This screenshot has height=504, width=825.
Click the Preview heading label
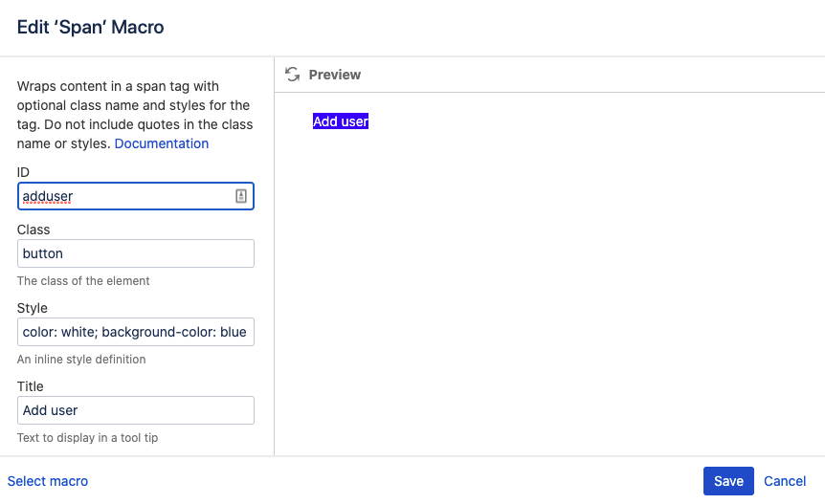pos(335,75)
